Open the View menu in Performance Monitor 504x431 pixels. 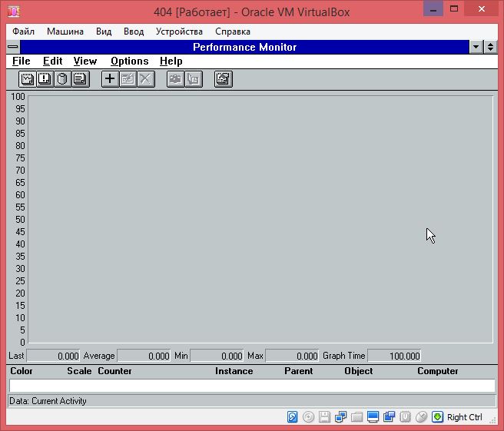coord(85,61)
